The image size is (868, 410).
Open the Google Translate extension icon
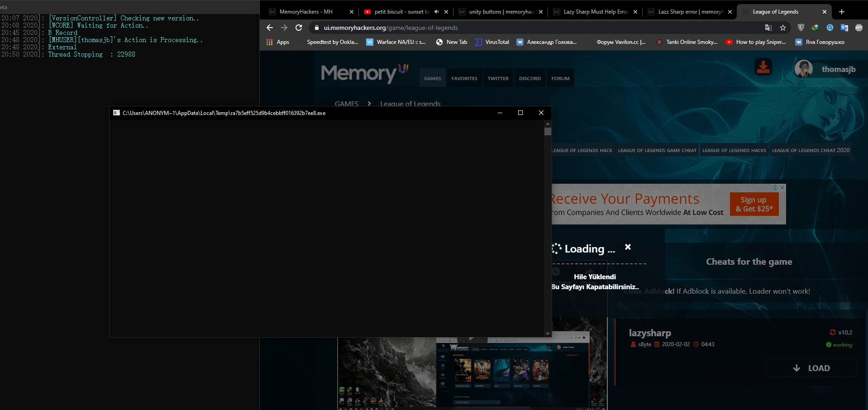tap(844, 28)
